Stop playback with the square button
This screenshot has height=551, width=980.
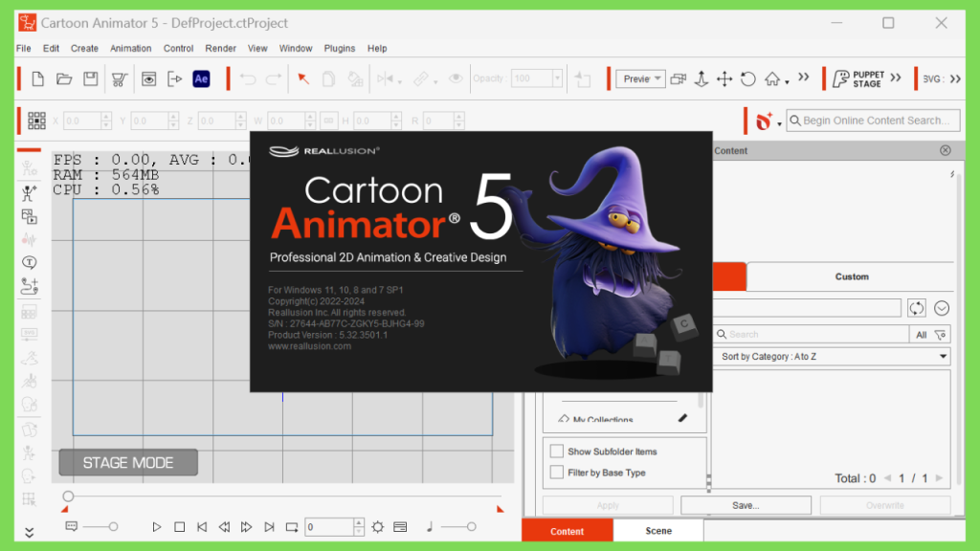coord(179,527)
